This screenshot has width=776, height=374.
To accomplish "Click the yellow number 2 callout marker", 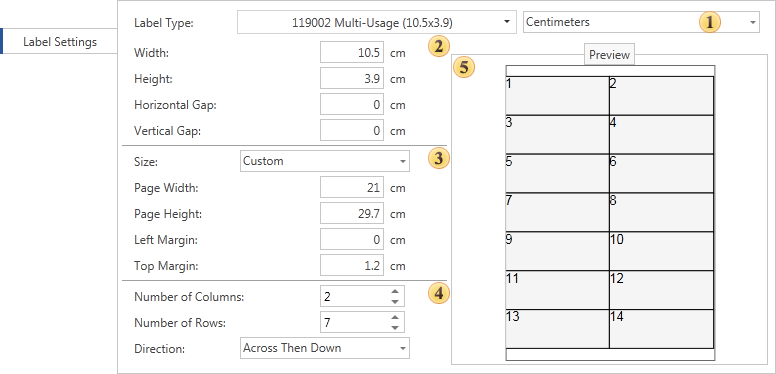I will (438, 47).
